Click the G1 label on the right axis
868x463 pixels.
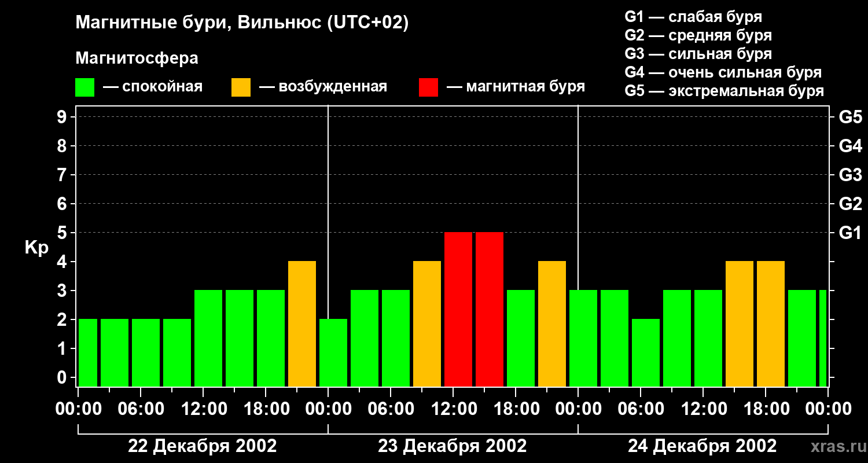click(850, 233)
